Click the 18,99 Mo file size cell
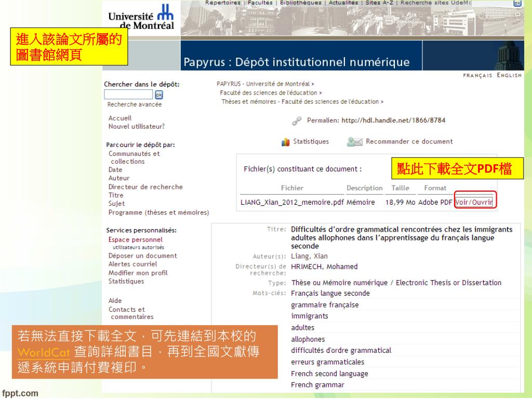 [400, 202]
